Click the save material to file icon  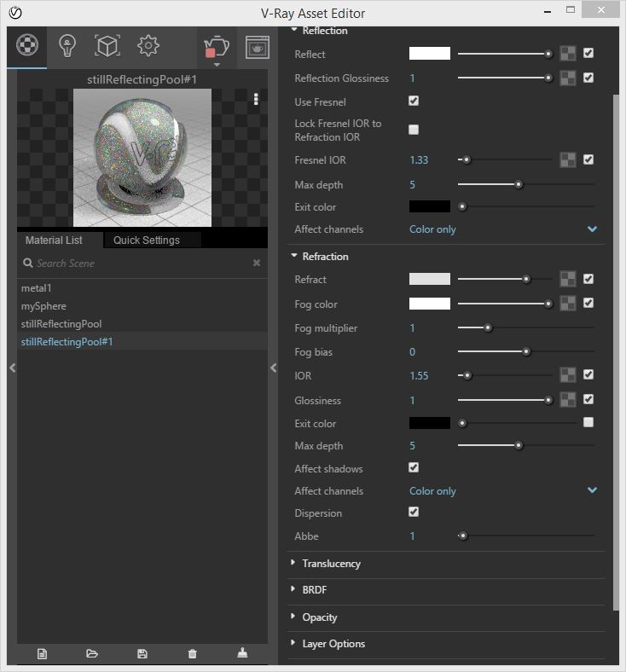(x=142, y=653)
